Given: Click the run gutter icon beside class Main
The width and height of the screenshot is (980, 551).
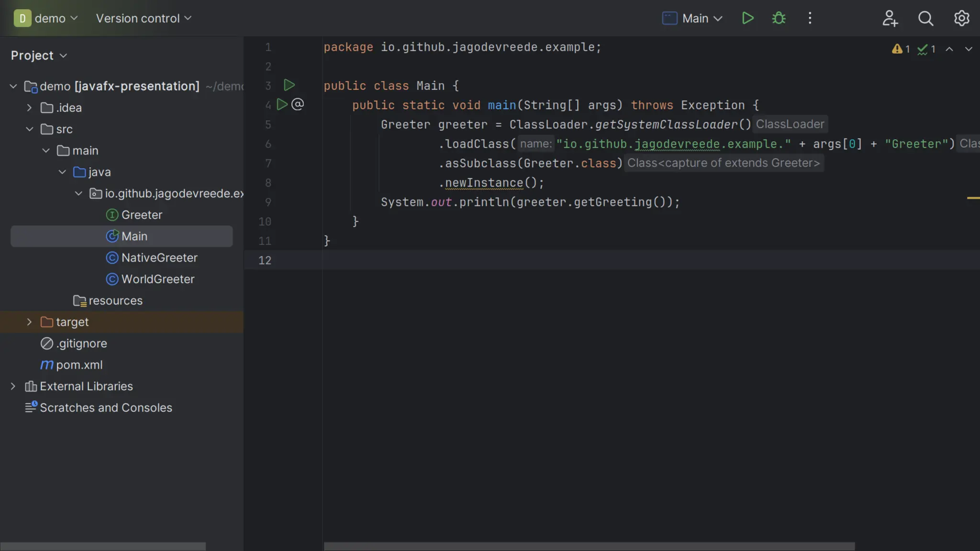Looking at the screenshot, I should coord(289,85).
